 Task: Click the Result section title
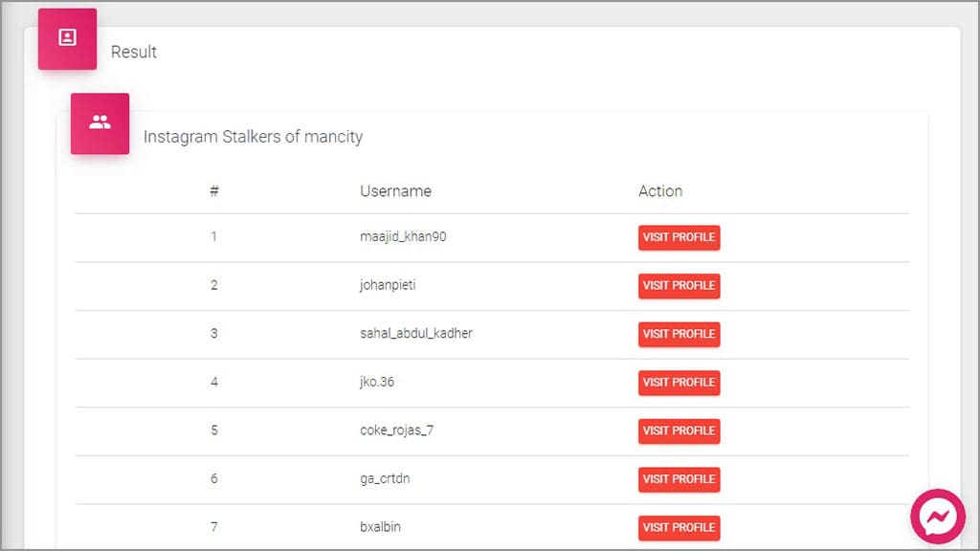(134, 52)
